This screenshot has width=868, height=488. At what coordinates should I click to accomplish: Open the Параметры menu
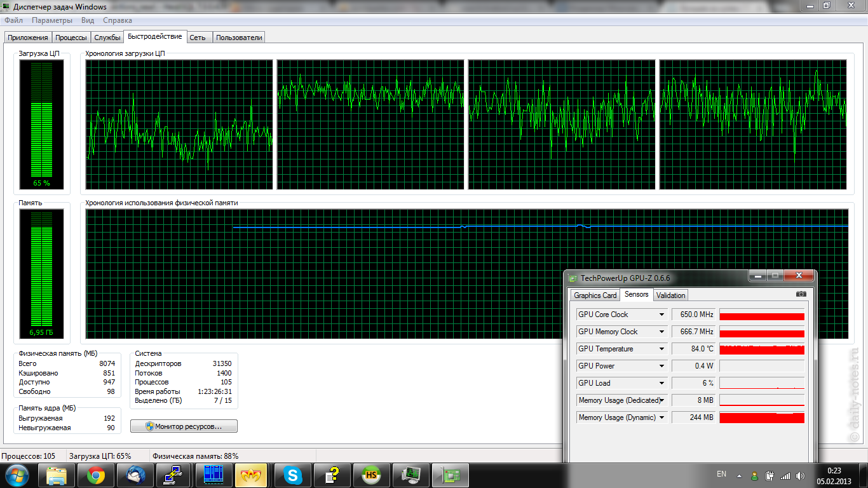pos(52,20)
